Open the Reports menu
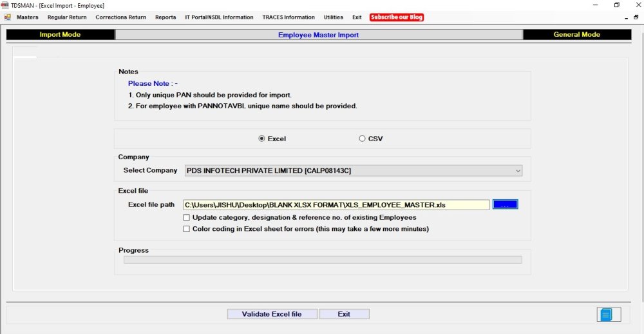 [x=166, y=17]
